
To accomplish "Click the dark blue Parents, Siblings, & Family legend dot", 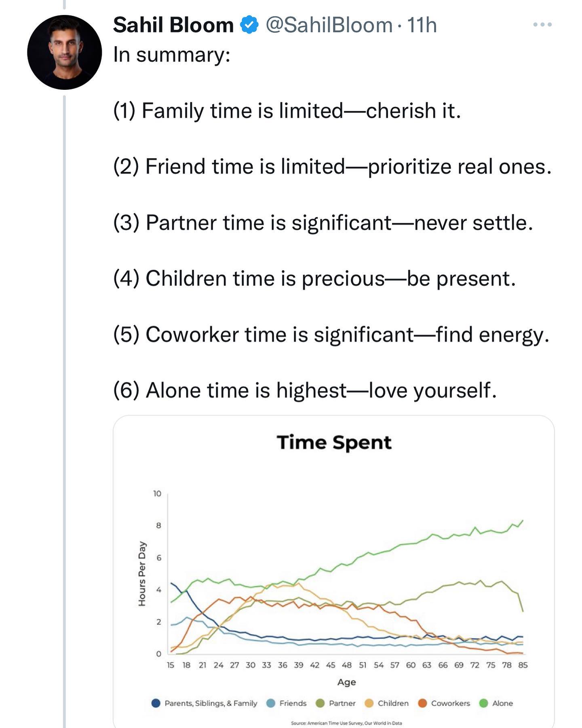I will 156,703.
